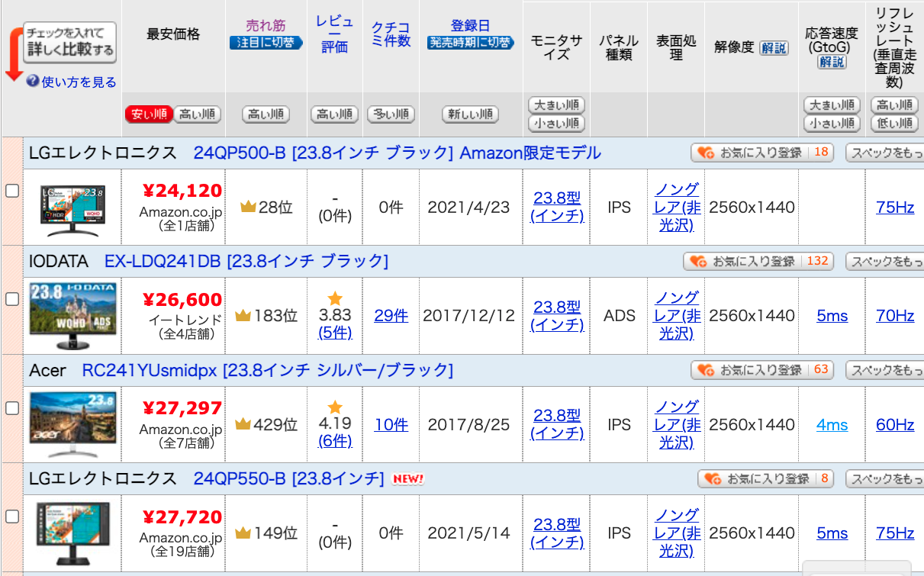Click the ¥27,297 lowest price

click(x=182, y=407)
